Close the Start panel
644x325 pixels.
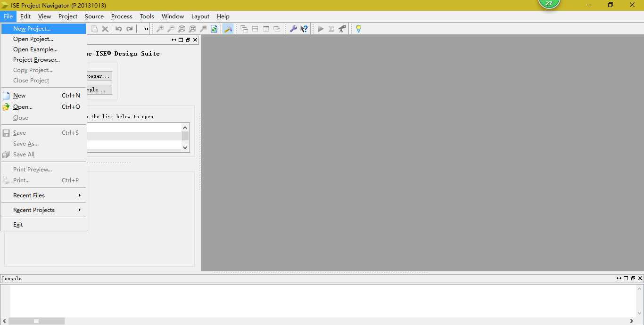(x=195, y=40)
